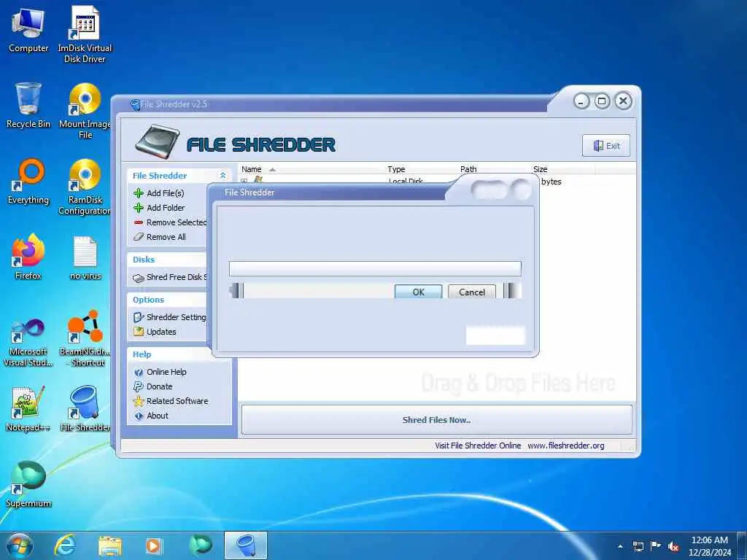Open Shredder Settings
The image size is (747, 560).
tap(170, 317)
